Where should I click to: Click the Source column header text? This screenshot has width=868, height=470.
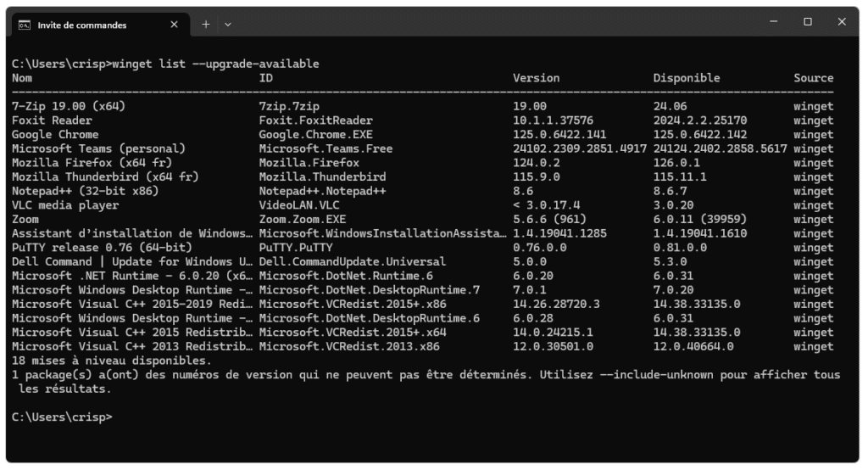tap(813, 78)
